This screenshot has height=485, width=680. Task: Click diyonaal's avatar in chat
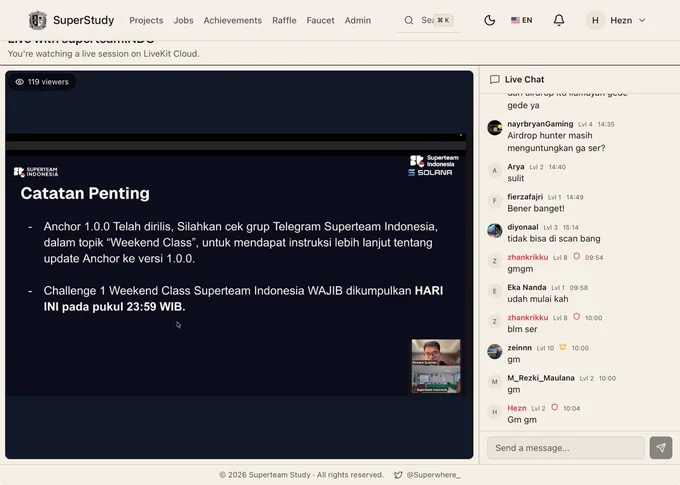pyautogui.click(x=494, y=231)
